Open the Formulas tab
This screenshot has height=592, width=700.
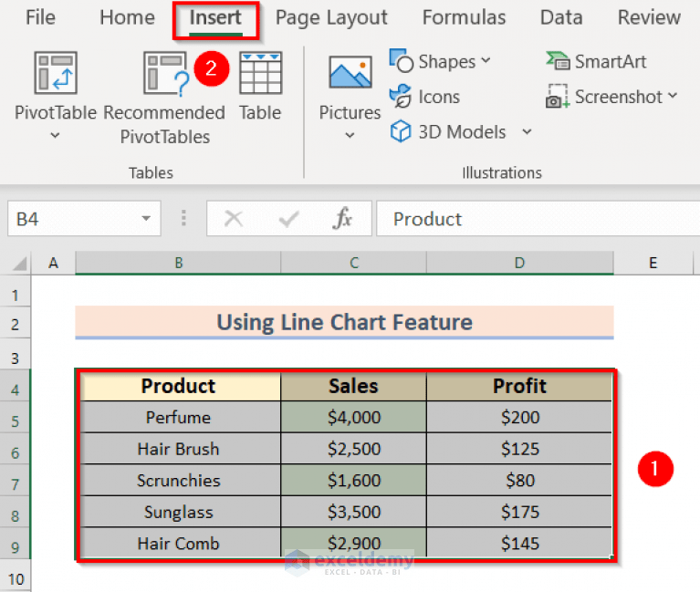(464, 18)
